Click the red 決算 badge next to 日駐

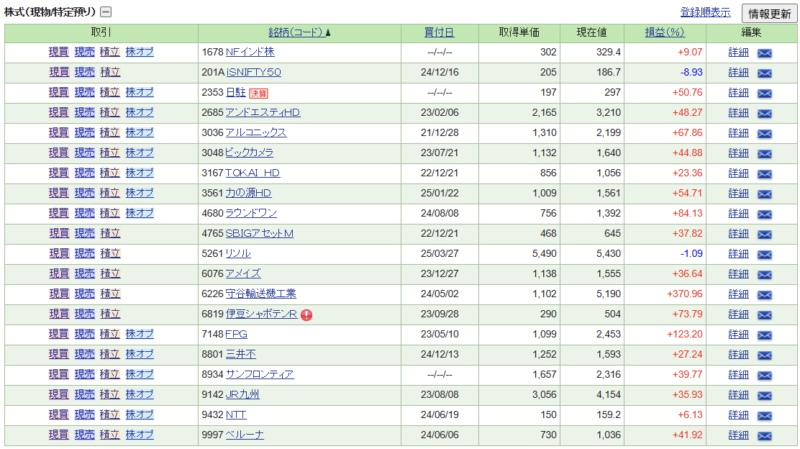point(258,93)
